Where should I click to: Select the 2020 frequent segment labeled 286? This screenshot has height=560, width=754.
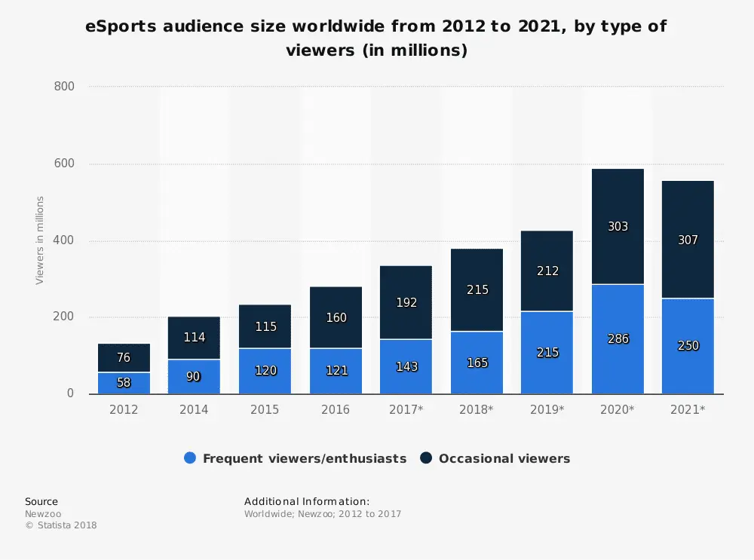pyautogui.click(x=618, y=339)
